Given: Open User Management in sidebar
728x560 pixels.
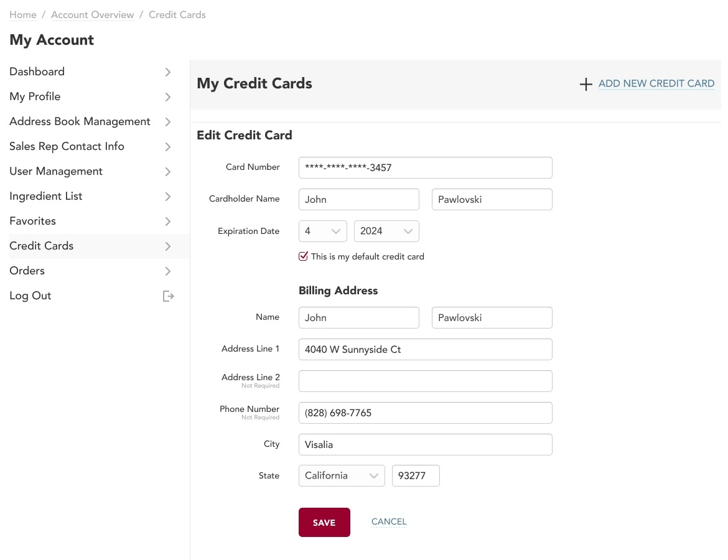Looking at the screenshot, I should (x=56, y=171).
